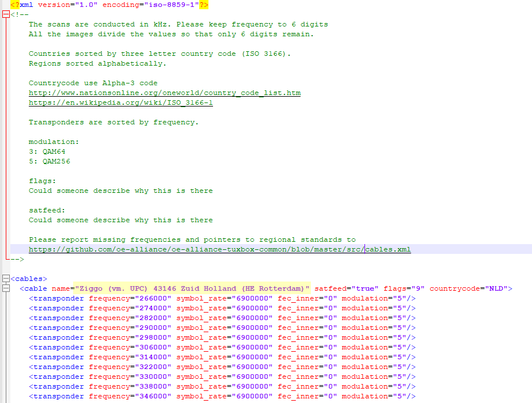The width and height of the screenshot is (532, 403).
Task: Click the 'modulation:' comment line
Action: pos(54,142)
